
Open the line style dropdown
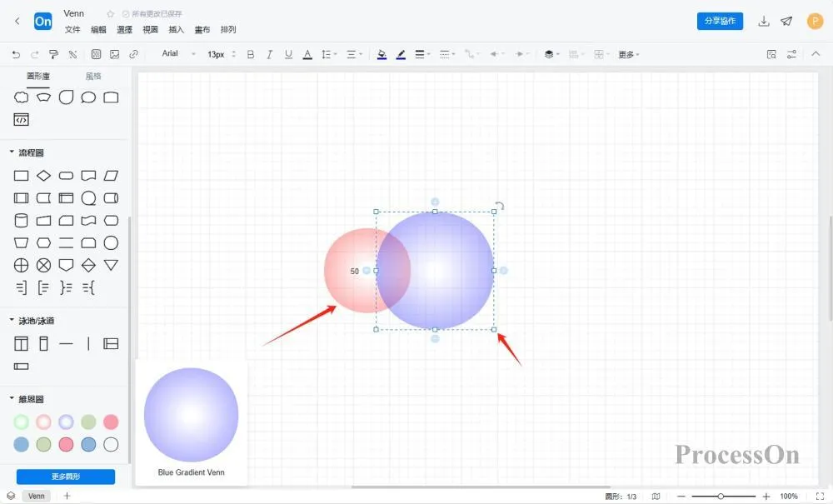click(447, 54)
